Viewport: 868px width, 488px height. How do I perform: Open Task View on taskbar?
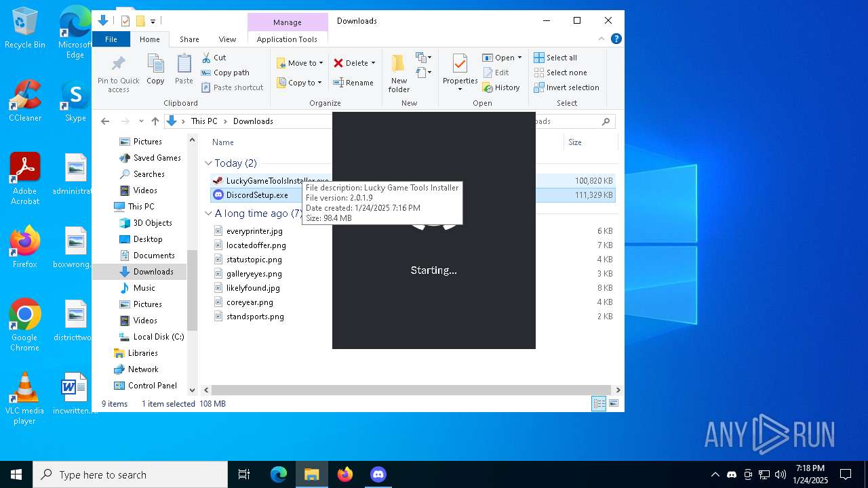pyautogui.click(x=244, y=474)
